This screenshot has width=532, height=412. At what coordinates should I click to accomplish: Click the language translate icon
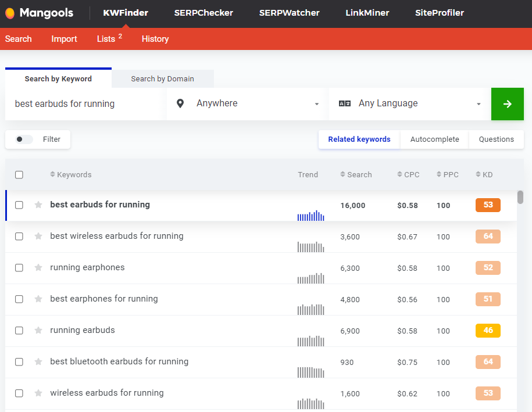pos(345,103)
